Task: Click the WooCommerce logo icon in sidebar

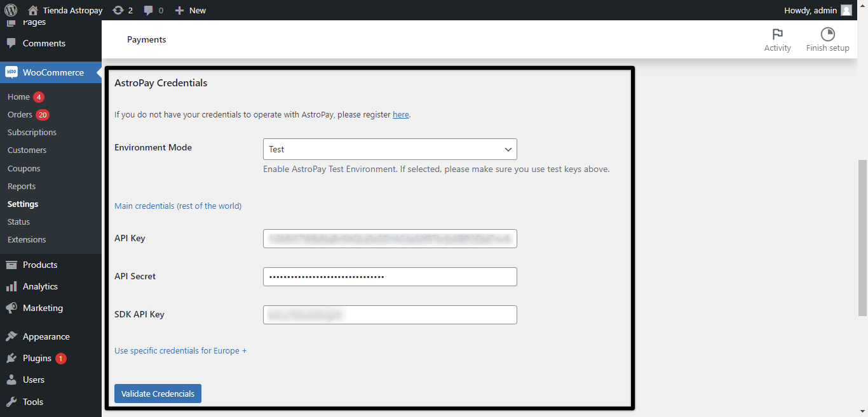Action: (x=11, y=72)
